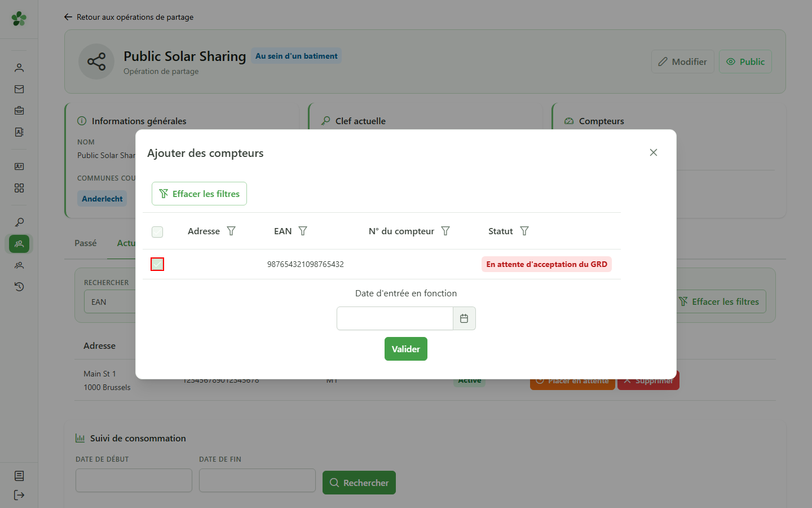Open the contact book sidebar icon
The image size is (812, 508).
tap(19, 132)
